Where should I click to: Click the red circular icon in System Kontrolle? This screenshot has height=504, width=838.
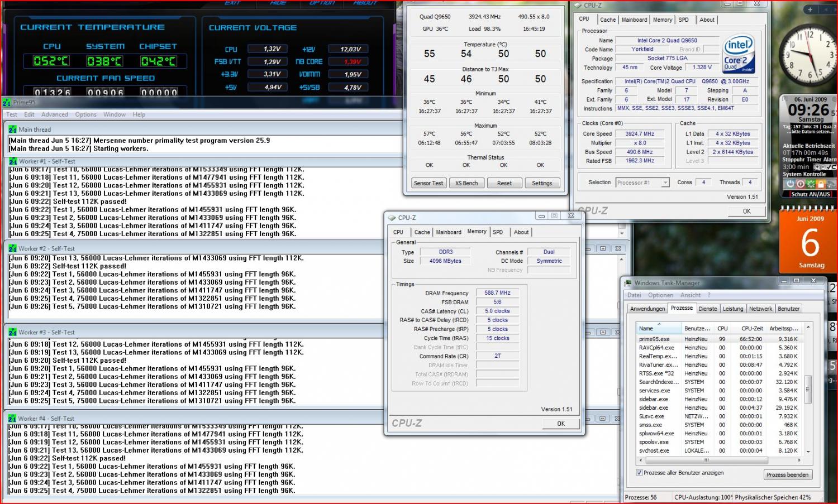pyautogui.click(x=800, y=184)
